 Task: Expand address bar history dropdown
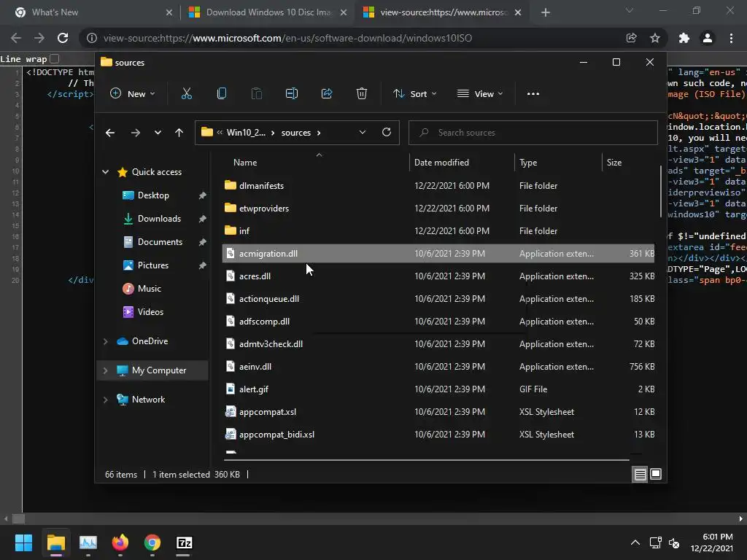[363, 133]
